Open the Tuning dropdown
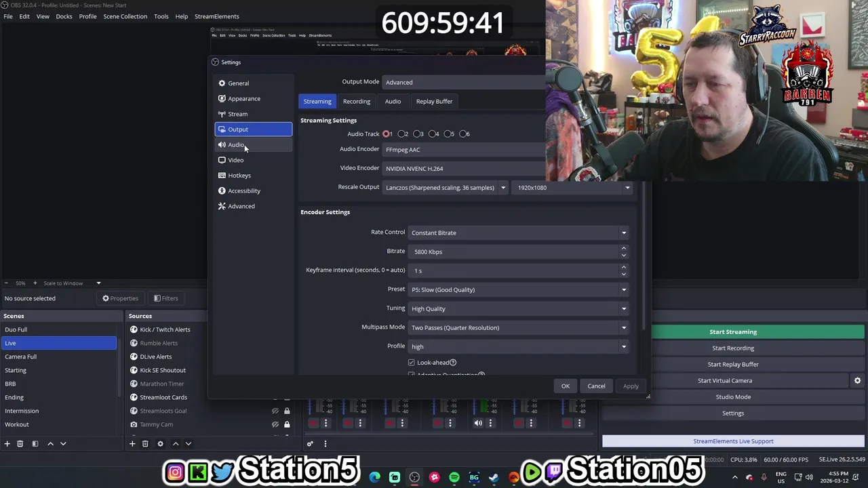Viewport: 868px width, 488px height. tap(518, 309)
